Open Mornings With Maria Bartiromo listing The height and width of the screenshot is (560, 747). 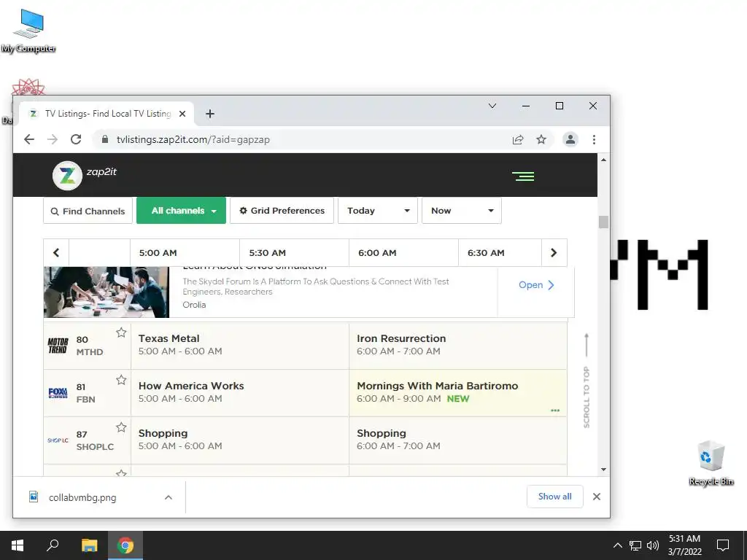[x=458, y=393]
